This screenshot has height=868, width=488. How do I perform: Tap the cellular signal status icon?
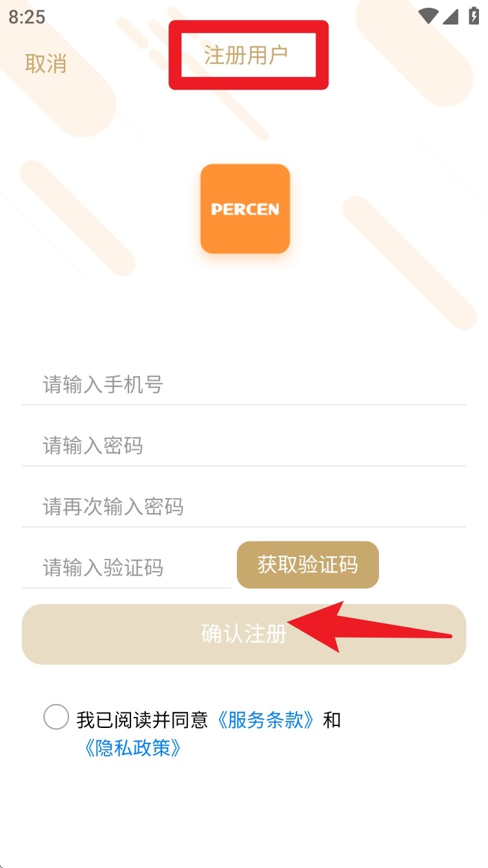pyautogui.click(x=451, y=16)
